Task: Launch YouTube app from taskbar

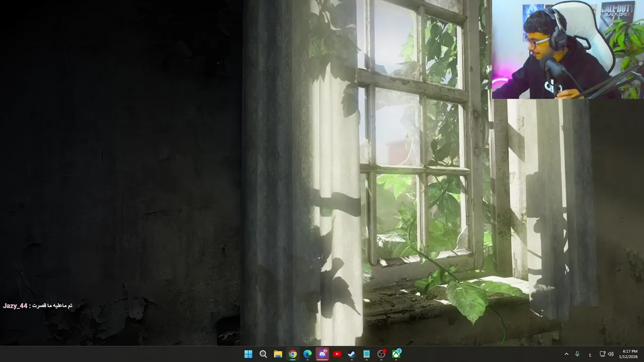Action: point(337,354)
